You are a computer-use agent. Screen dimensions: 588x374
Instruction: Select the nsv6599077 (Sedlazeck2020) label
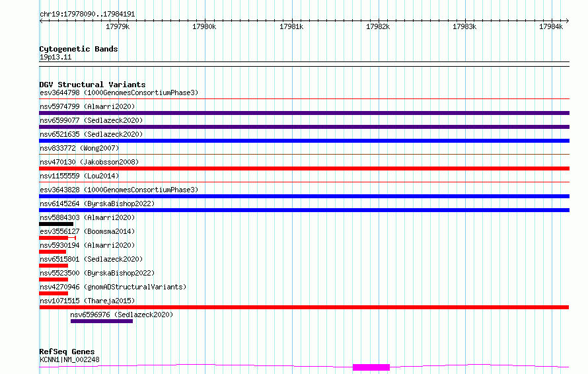[x=91, y=120]
